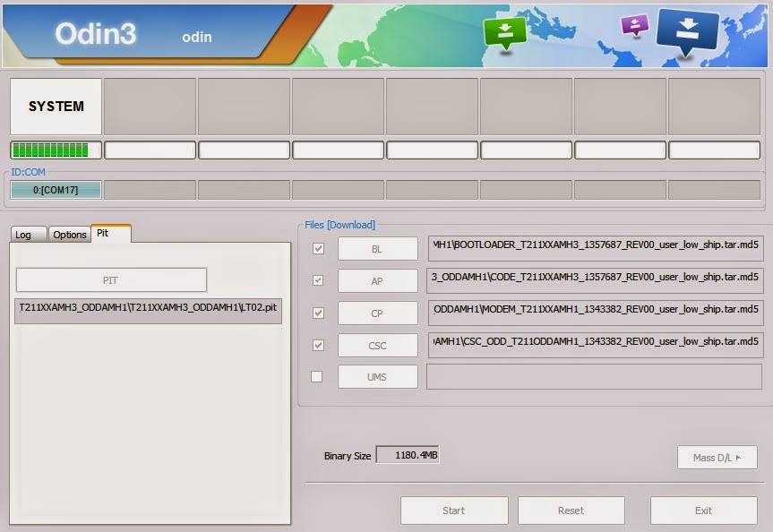Click the purple download icon in the banner

[x=634, y=25]
